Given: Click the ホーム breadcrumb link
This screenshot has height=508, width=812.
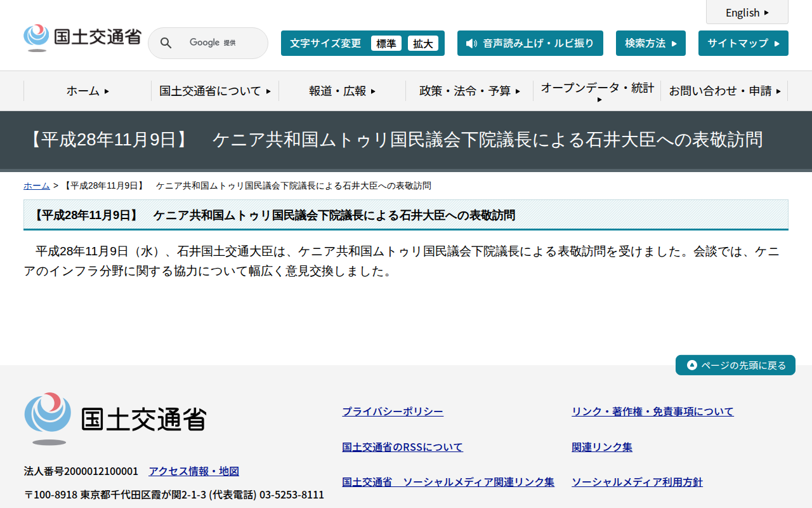Looking at the screenshot, I should [x=37, y=185].
